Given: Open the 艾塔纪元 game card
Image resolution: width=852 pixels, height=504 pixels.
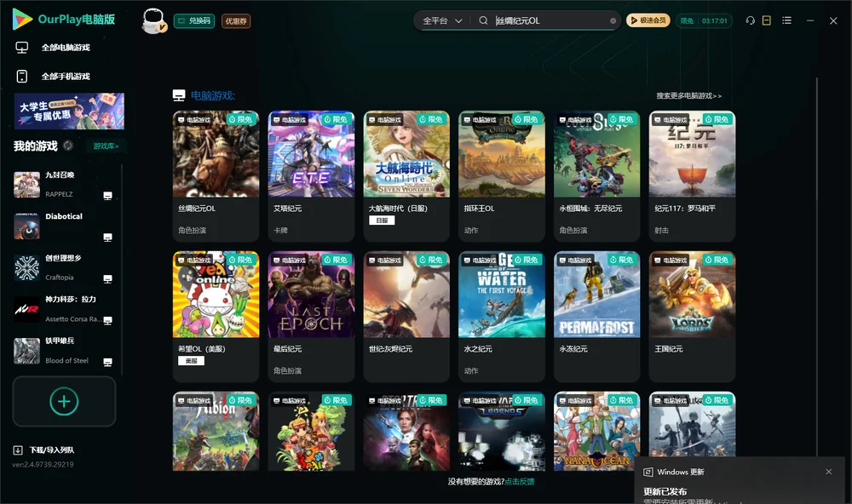Looking at the screenshot, I should click(311, 176).
